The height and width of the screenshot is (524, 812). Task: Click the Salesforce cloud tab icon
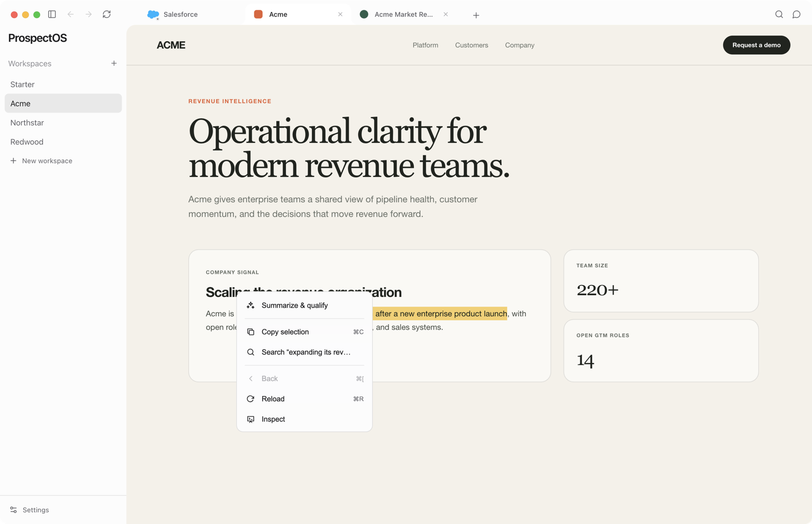point(153,15)
